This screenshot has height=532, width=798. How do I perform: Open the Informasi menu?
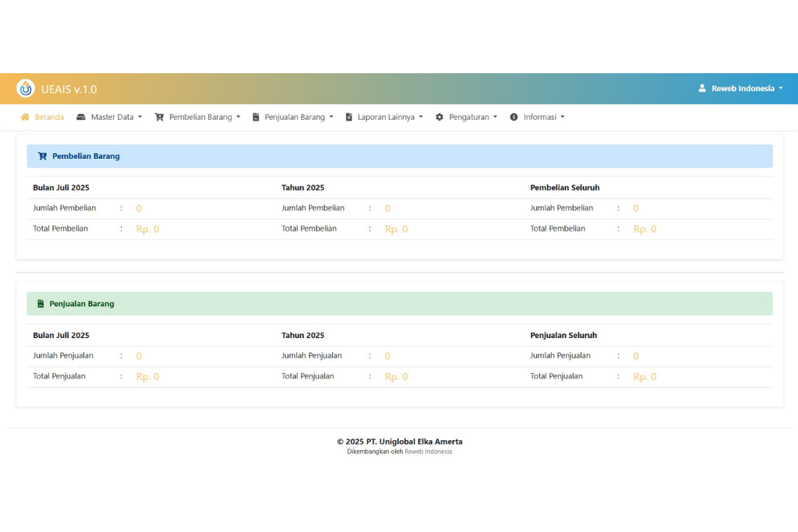539,117
